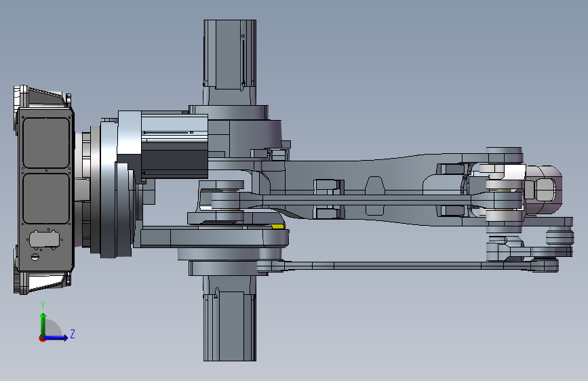This screenshot has width=588, height=381.
Task: Click the blue Z axis arrow on the triad
Action: (56, 338)
